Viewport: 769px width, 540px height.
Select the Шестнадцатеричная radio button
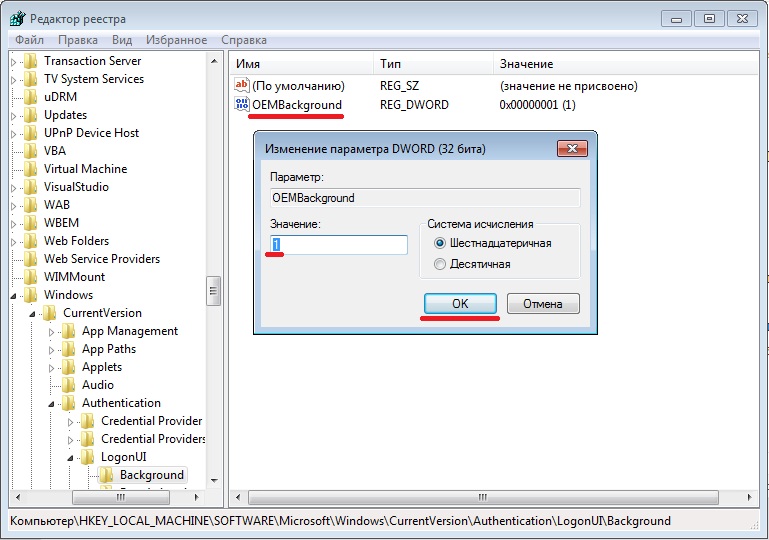point(440,243)
